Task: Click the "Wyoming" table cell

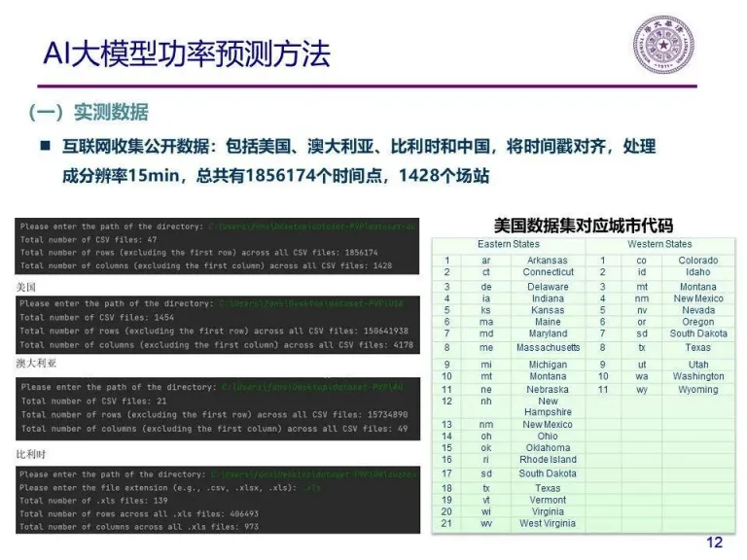Action: tap(698, 390)
